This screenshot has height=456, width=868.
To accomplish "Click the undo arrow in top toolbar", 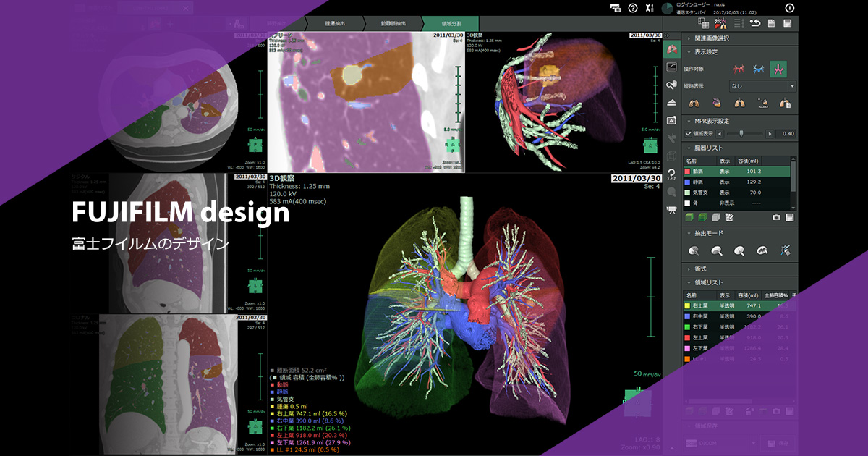I will click(755, 23).
